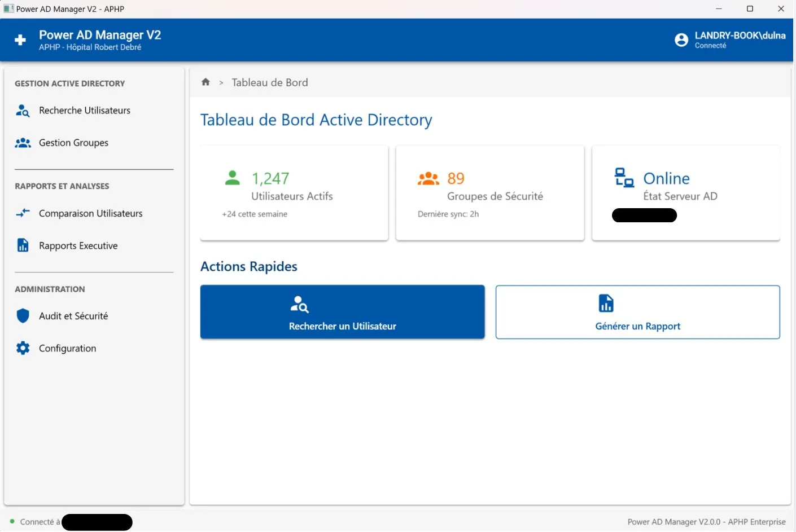
Task: Click the Power AD Manager V2 header title
Action: pyautogui.click(x=100, y=35)
